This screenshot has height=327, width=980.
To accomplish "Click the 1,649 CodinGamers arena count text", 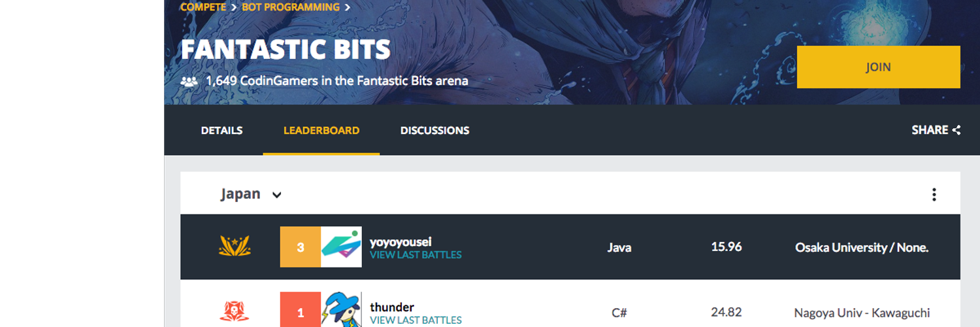I will tap(336, 81).
